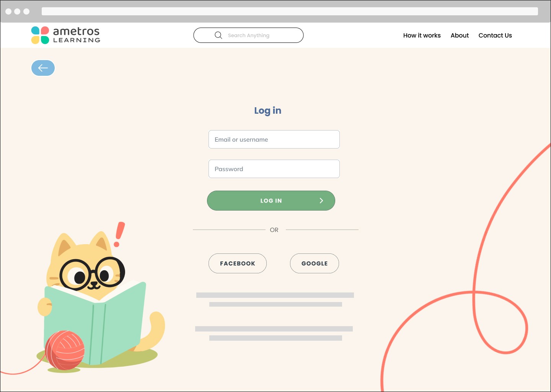Image resolution: width=551 pixels, height=392 pixels.
Task: Click the red exclamation mark above cat
Action: click(x=119, y=234)
